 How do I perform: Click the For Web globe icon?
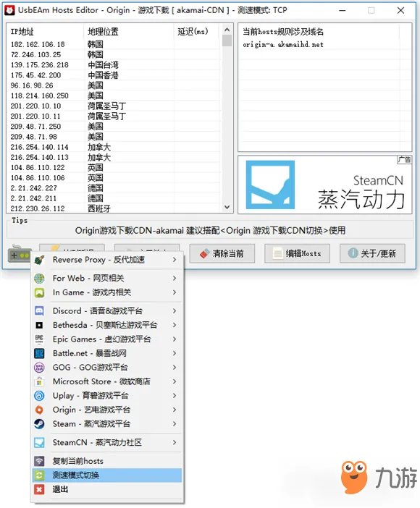coord(39,279)
